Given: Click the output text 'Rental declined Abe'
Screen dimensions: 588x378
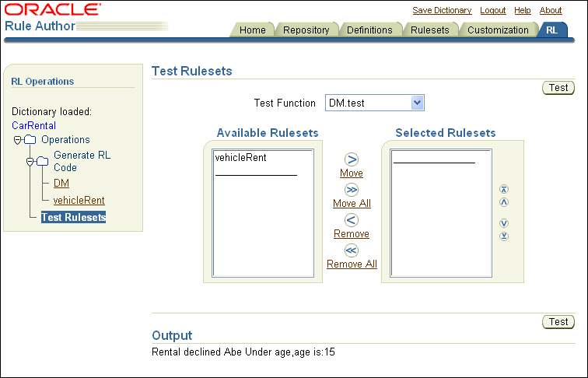Looking at the screenshot, I should [x=197, y=352].
